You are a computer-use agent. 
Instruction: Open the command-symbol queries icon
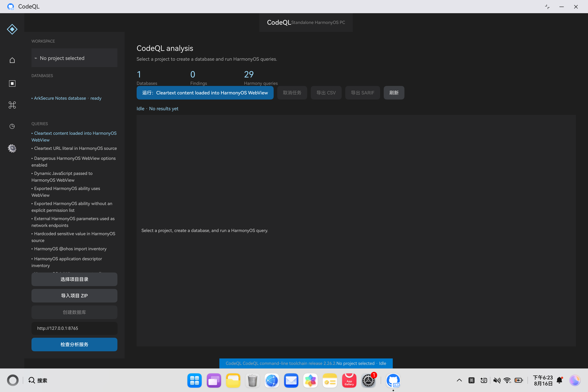click(x=12, y=105)
